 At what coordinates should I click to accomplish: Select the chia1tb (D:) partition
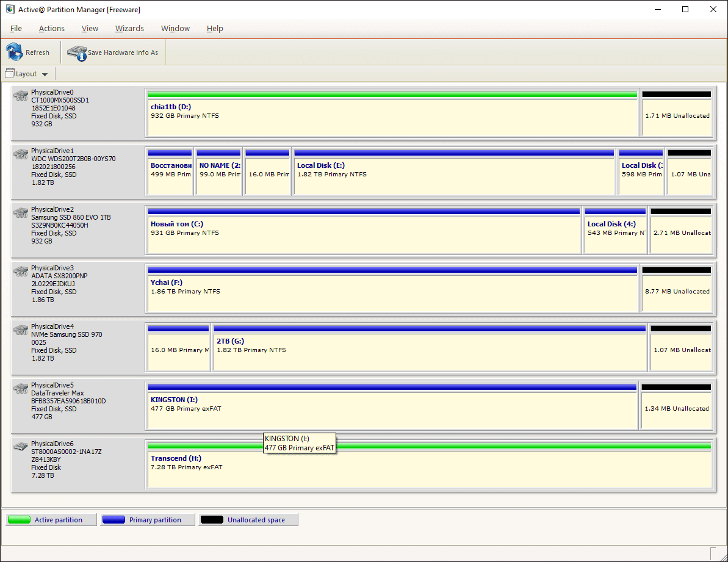392,113
